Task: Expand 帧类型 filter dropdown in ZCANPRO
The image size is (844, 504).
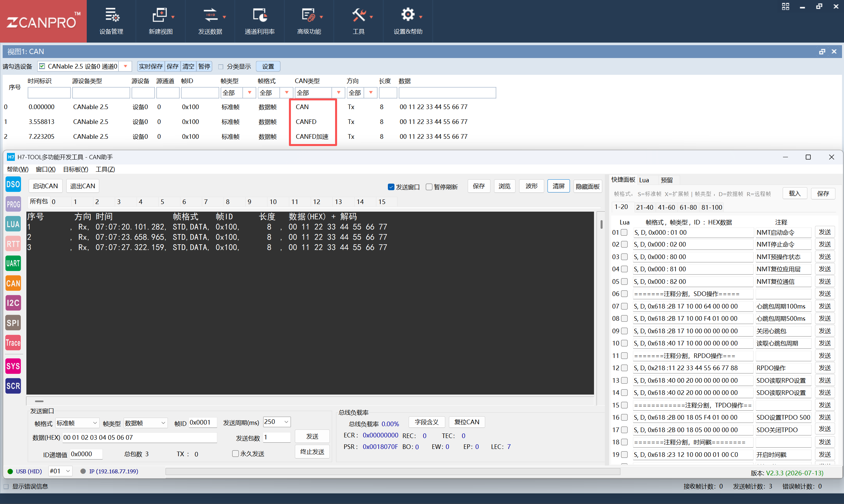Action: tap(250, 93)
